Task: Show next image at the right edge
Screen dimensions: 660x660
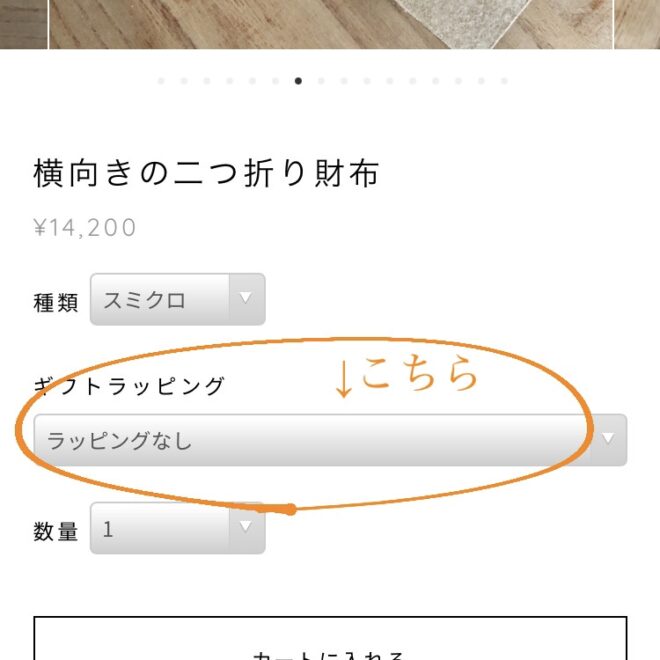Action: (637, 23)
